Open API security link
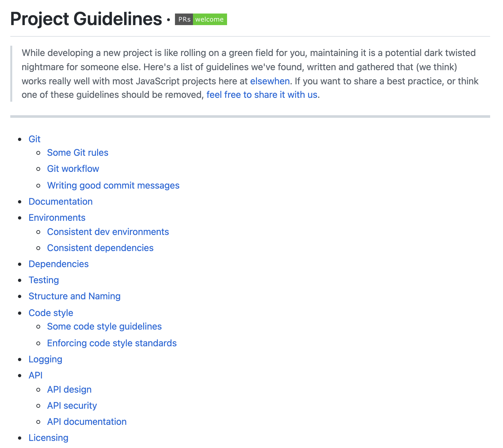Image resolution: width=503 pixels, height=448 pixels. 72,406
